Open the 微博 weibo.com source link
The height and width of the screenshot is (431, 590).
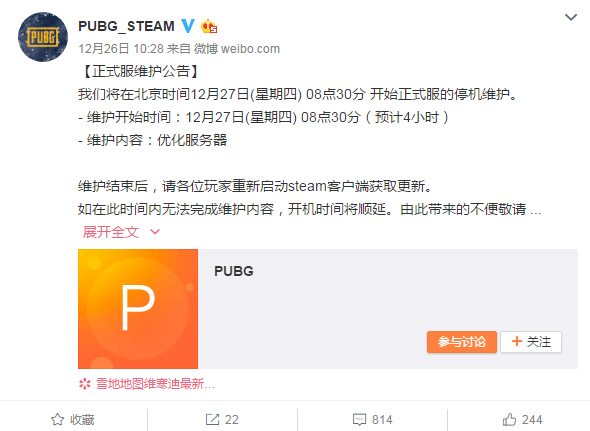tap(237, 49)
